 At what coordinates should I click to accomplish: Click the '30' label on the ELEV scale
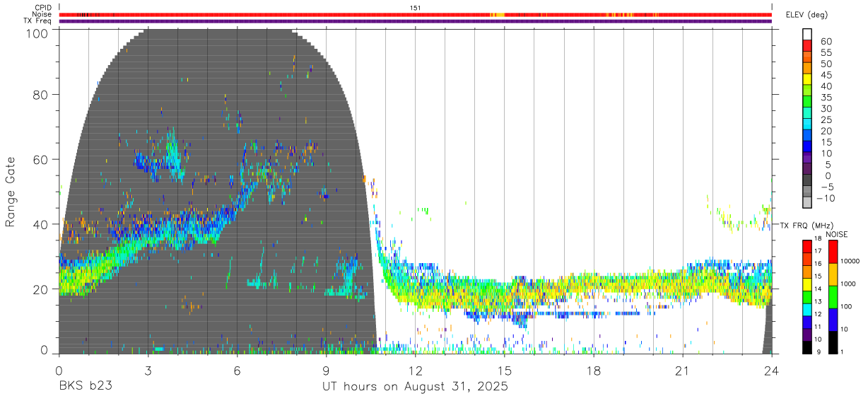pos(826,109)
